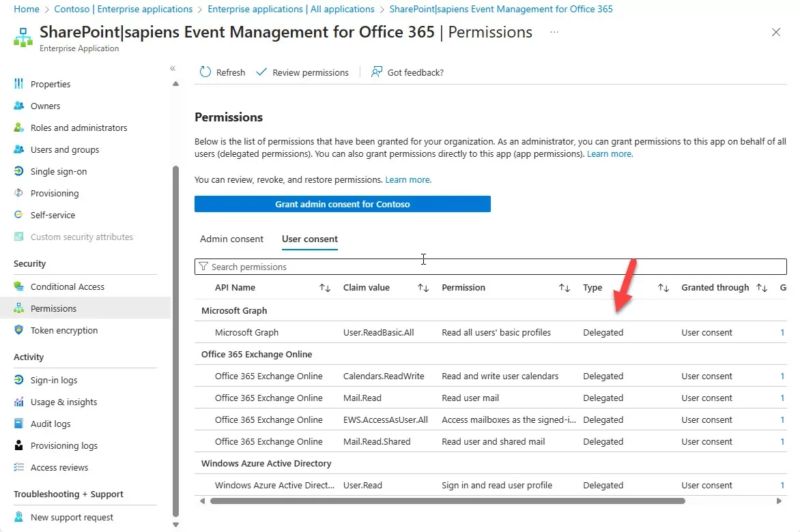Close the Permissions blade with X
The image size is (800, 532).
(x=776, y=32)
